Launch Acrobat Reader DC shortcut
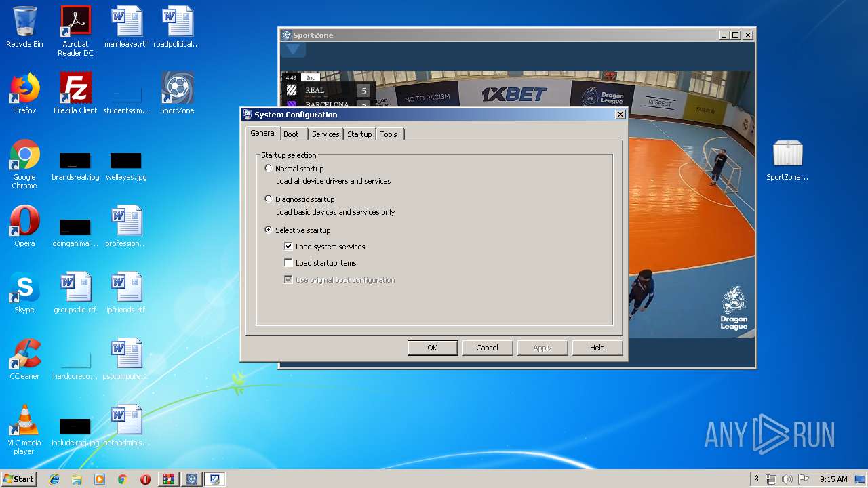 pos(75,31)
